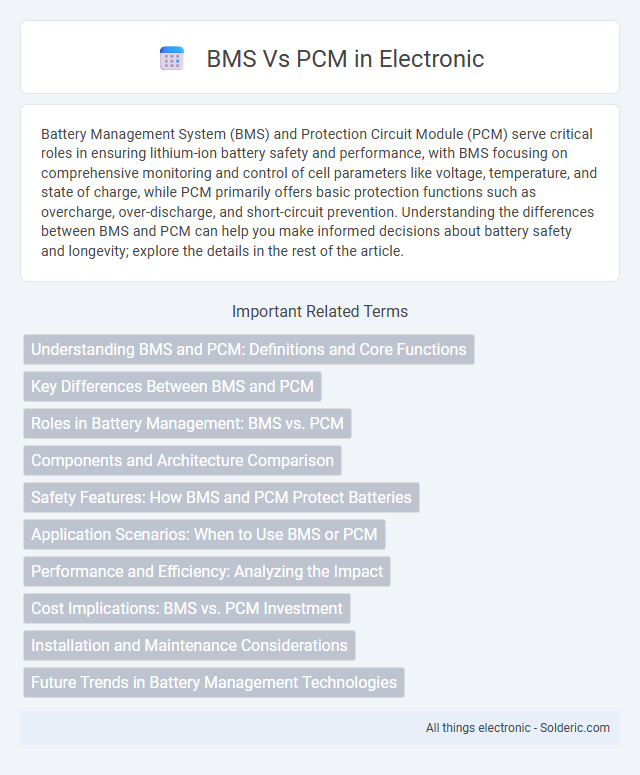Image resolution: width=640 pixels, height=775 pixels.
Task: Open 'Safety Features: How BMS and PCM Protect Batteries'
Action: 221,497
